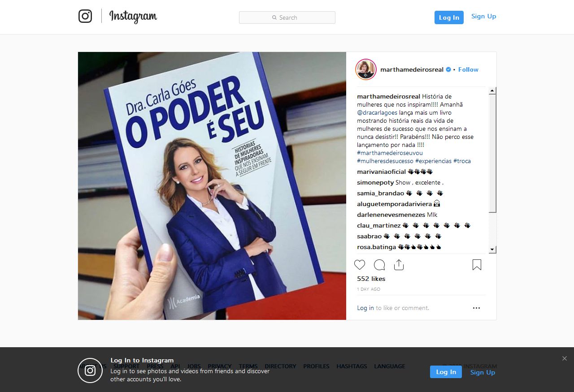This screenshot has width=574, height=392.
Task: Click the Instagram camera logo icon
Action: [85, 16]
